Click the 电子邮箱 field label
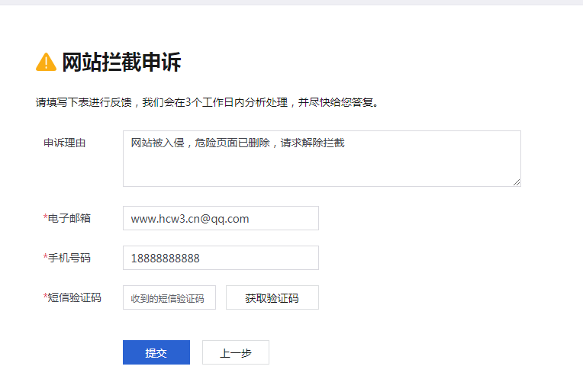 pyautogui.click(x=69, y=218)
